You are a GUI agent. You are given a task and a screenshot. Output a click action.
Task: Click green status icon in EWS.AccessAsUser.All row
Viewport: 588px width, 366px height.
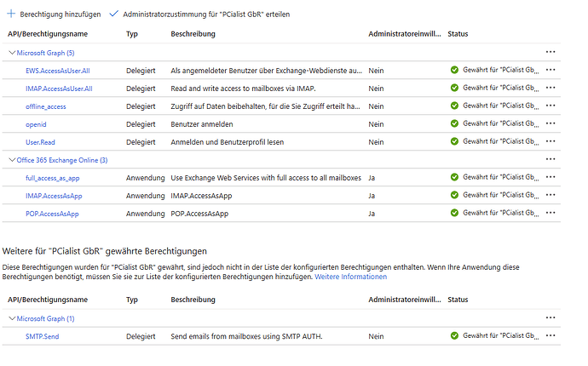point(454,70)
